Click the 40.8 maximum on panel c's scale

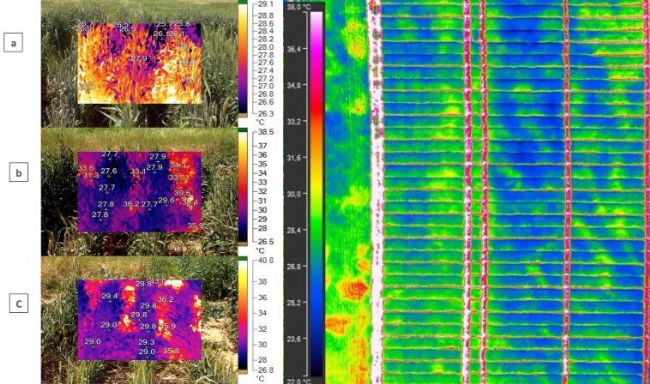click(266, 260)
